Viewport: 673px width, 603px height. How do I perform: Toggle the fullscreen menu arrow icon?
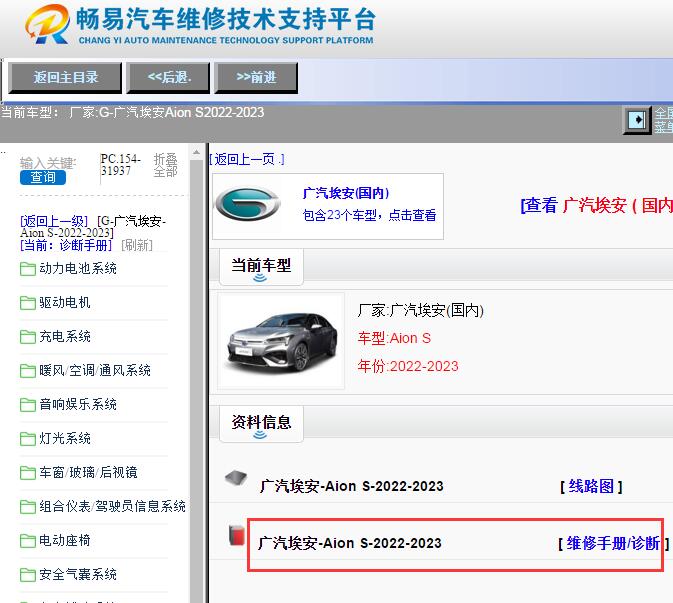pos(637,120)
